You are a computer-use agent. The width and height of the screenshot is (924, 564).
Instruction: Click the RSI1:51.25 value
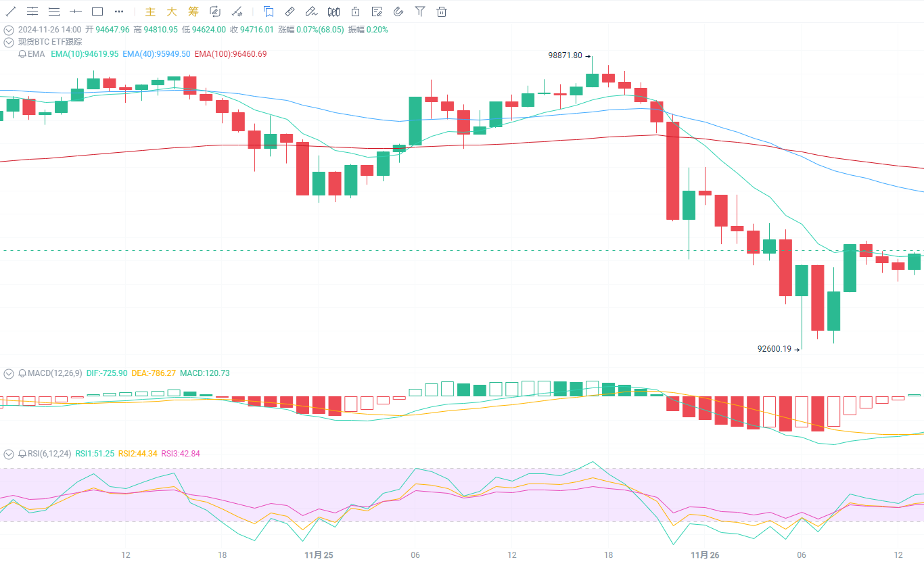coord(95,454)
